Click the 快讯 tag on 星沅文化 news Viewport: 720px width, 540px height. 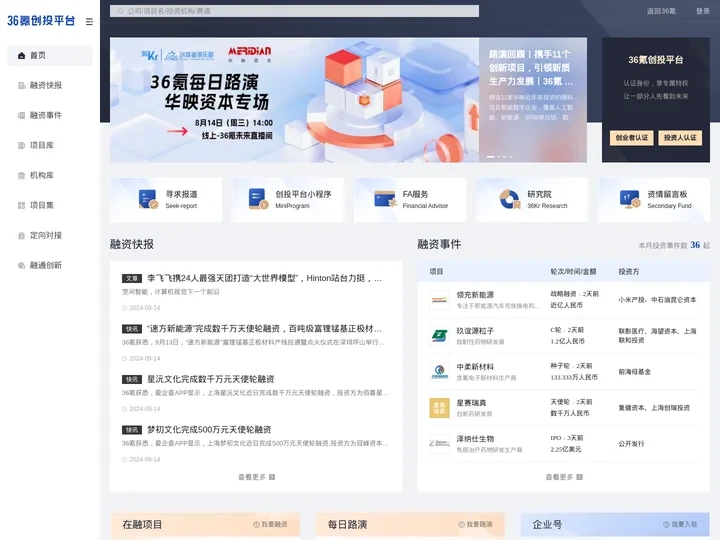tap(132, 379)
